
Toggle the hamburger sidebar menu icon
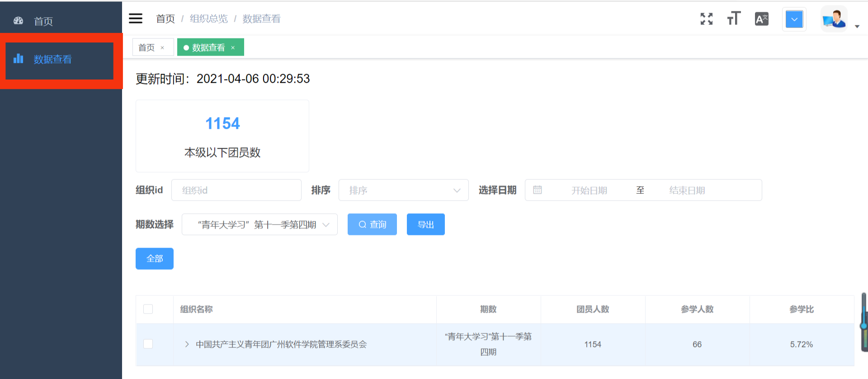[x=136, y=19]
